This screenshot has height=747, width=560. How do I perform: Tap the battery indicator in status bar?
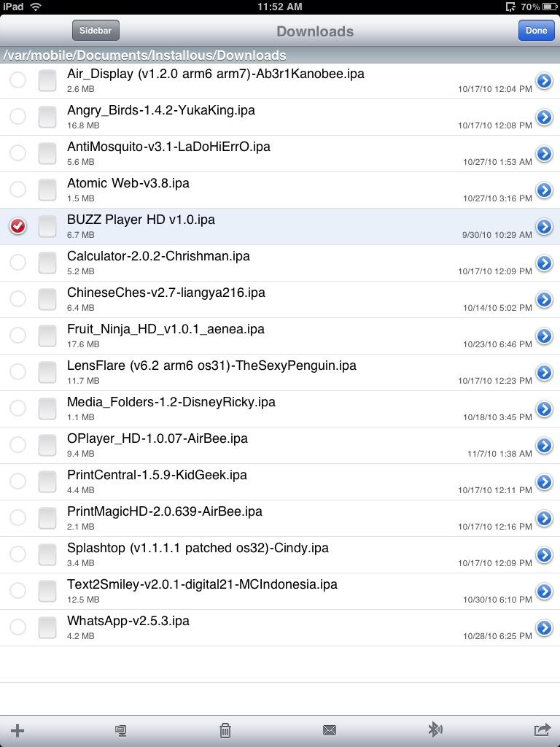click(x=547, y=7)
